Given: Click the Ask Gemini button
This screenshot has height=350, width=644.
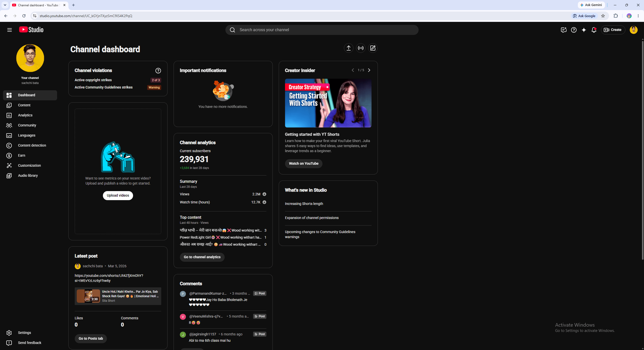Looking at the screenshot, I should [591, 5].
